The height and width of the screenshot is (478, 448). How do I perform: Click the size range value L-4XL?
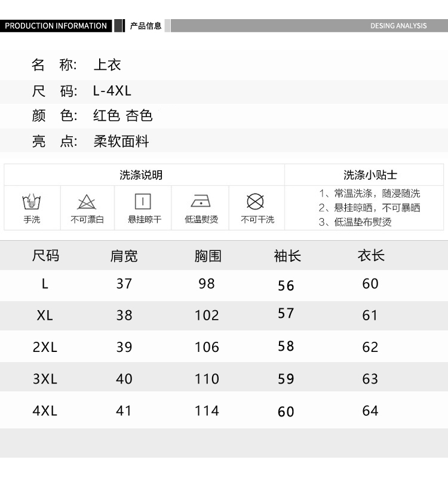[112, 91]
